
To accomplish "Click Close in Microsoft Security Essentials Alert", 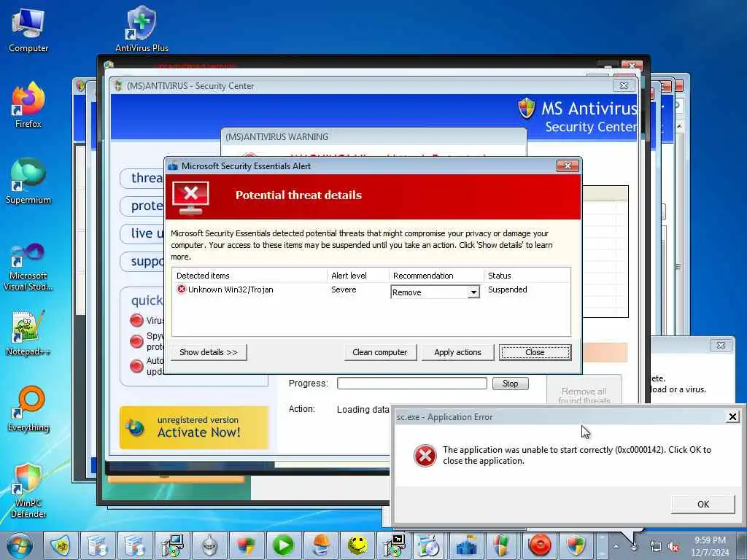I will point(535,352).
